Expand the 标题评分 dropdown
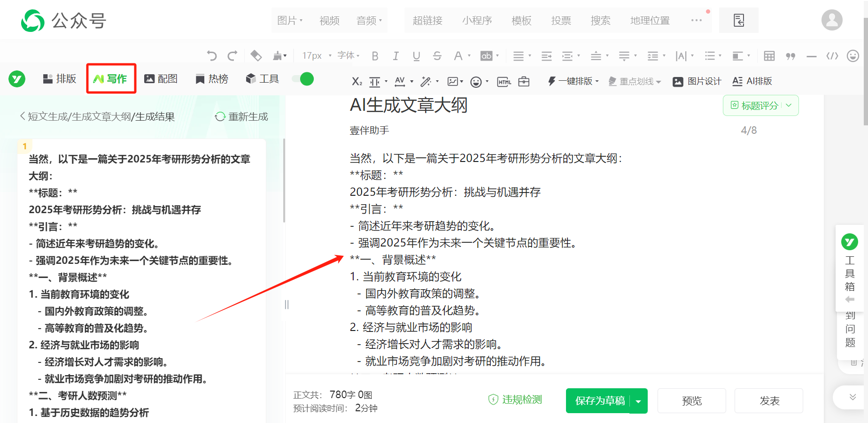Viewport: 868px width, 423px height. [789, 106]
